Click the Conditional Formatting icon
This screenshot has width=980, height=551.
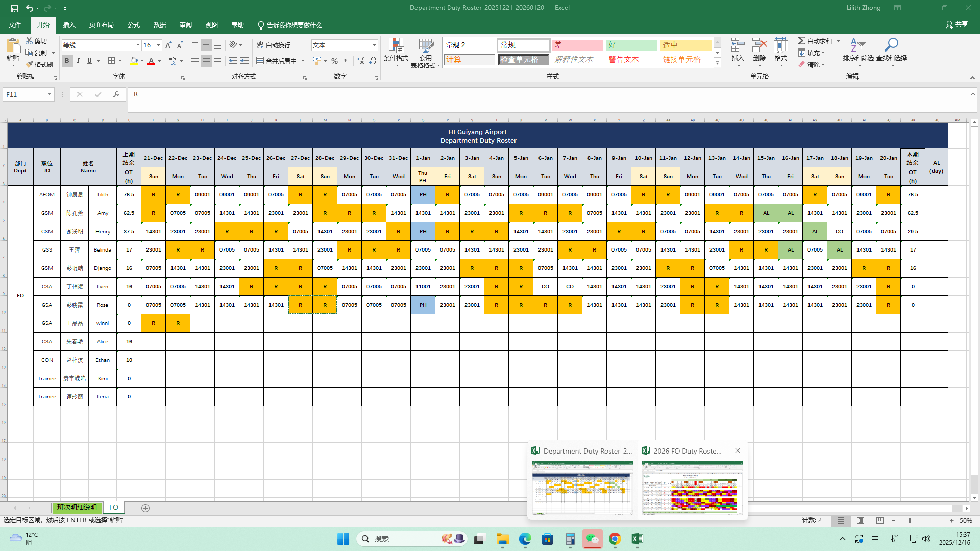(396, 46)
